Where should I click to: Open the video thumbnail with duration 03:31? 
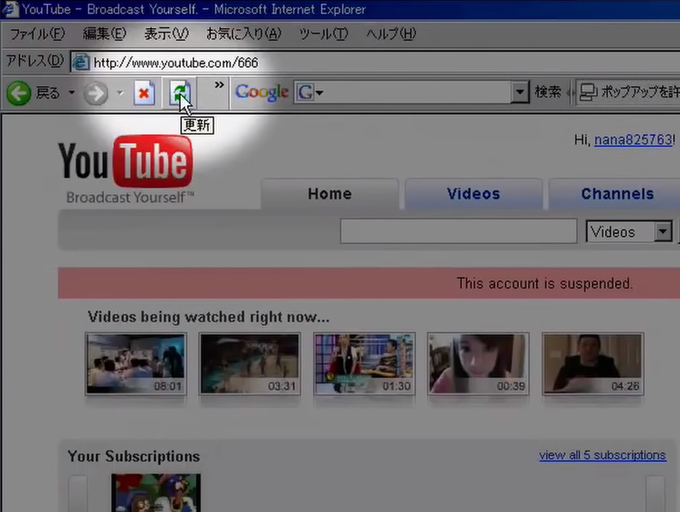click(250, 364)
